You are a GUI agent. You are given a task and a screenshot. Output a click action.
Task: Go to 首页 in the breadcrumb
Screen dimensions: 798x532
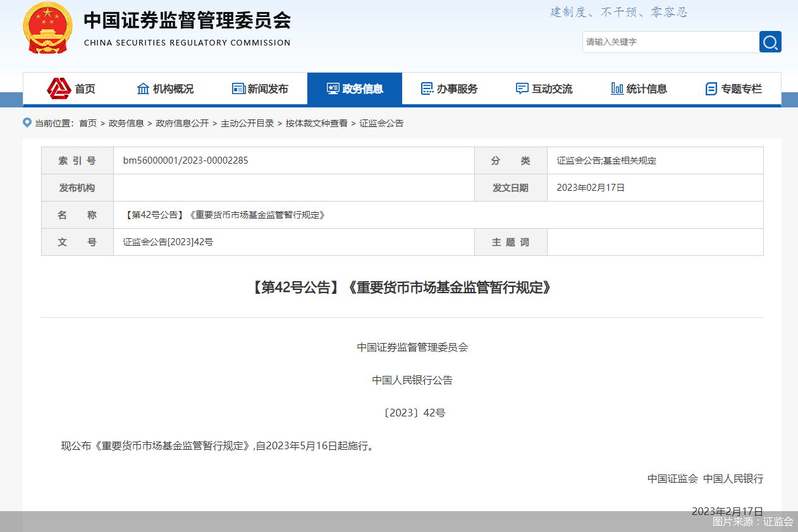(88, 123)
